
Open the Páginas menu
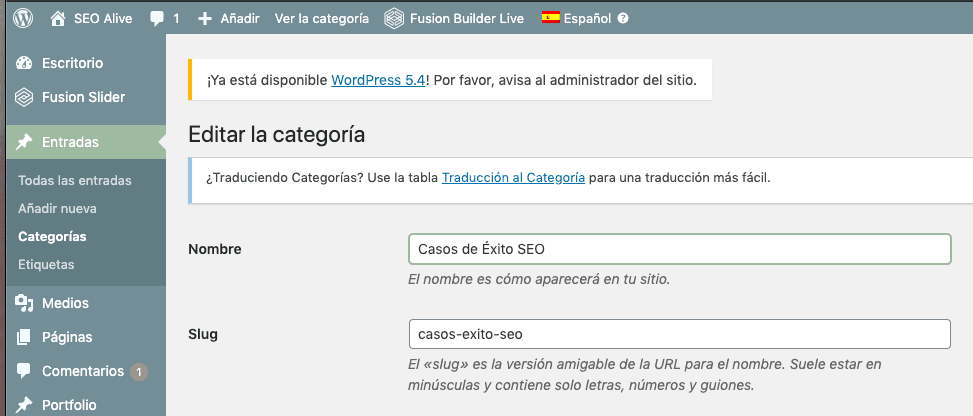tap(67, 337)
